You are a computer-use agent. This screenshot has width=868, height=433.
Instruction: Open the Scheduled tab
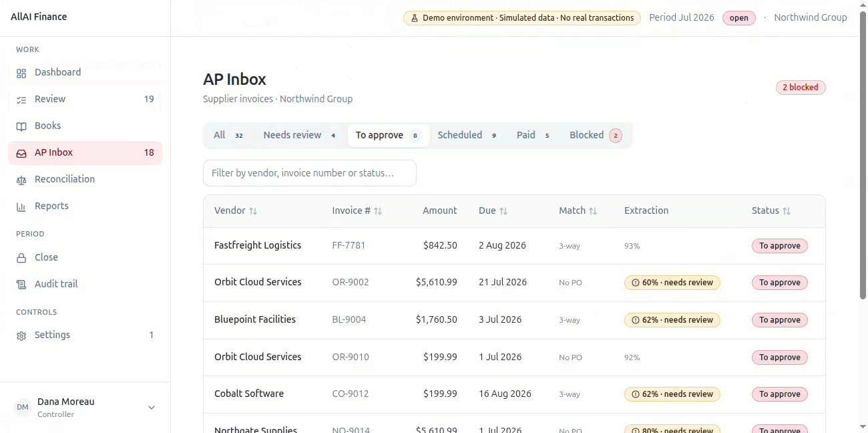click(469, 135)
